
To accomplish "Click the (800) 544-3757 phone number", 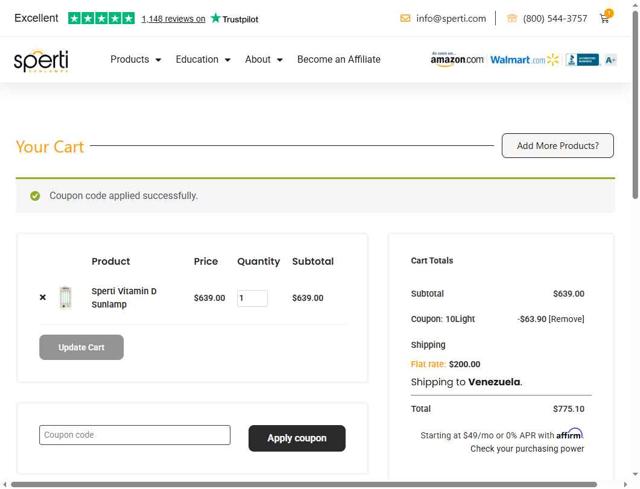I will coord(555,18).
